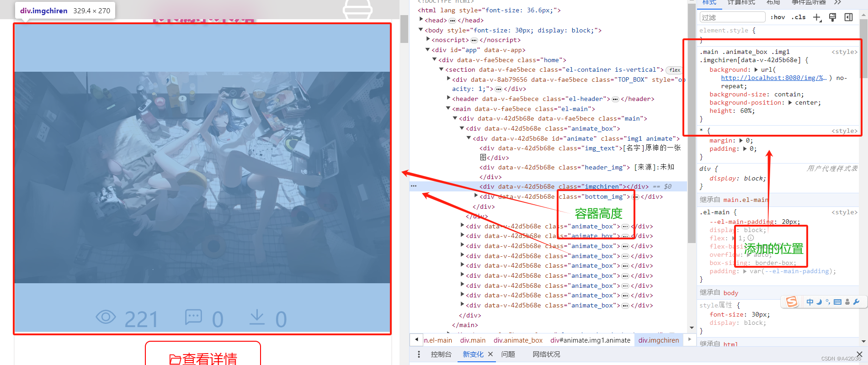Select the header_img div row
Screen dimensions: 868x365
point(577,172)
